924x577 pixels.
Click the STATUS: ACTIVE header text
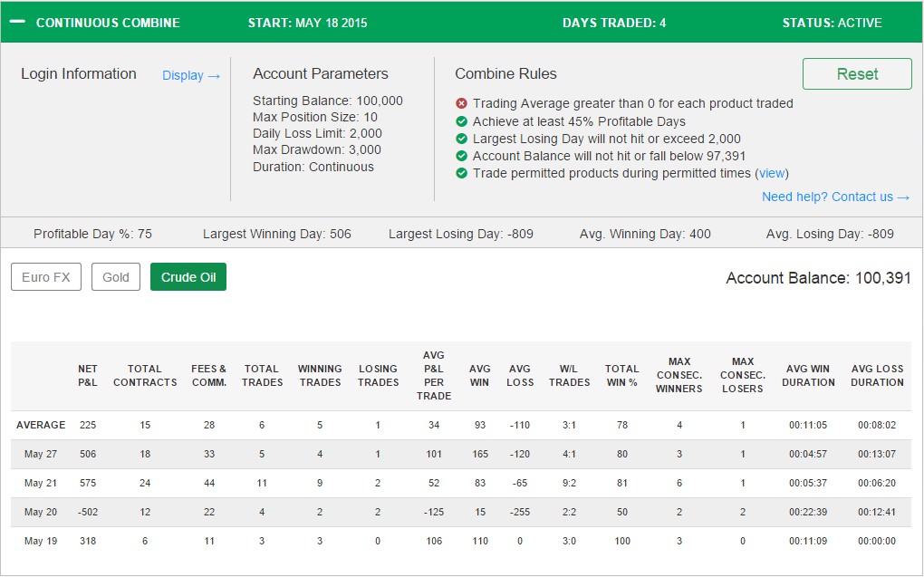[x=833, y=23]
